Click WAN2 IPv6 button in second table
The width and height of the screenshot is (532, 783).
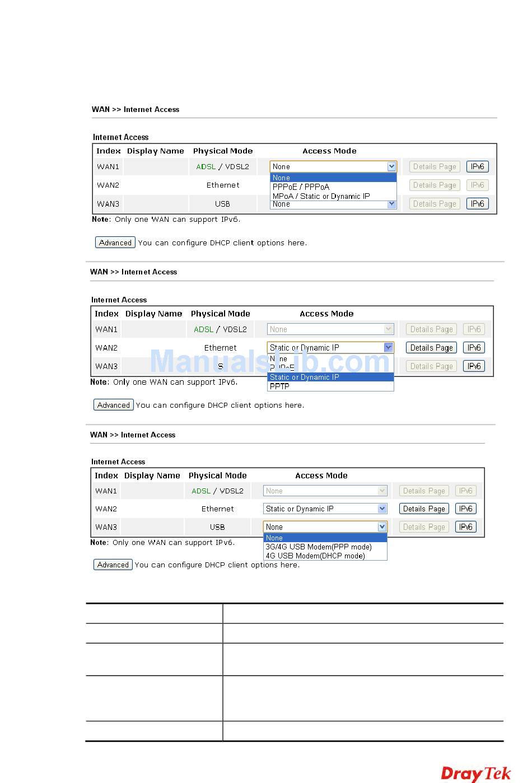(x=474, y=348)
